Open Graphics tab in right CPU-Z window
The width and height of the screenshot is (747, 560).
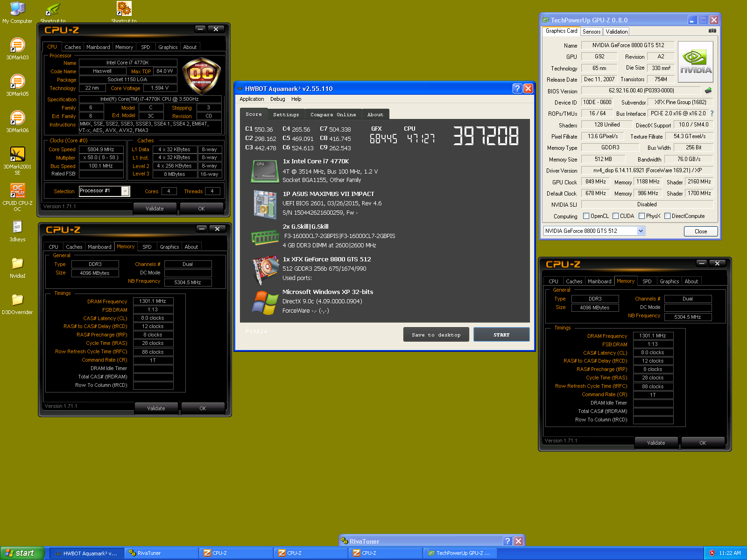(x=669, y=281)
